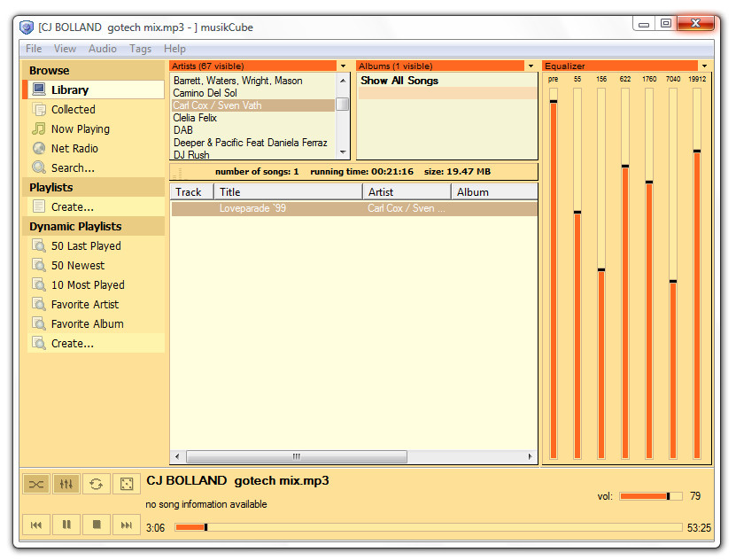Open the Help menu
This screenshot has height=560, width=736.
coord(174,49)
